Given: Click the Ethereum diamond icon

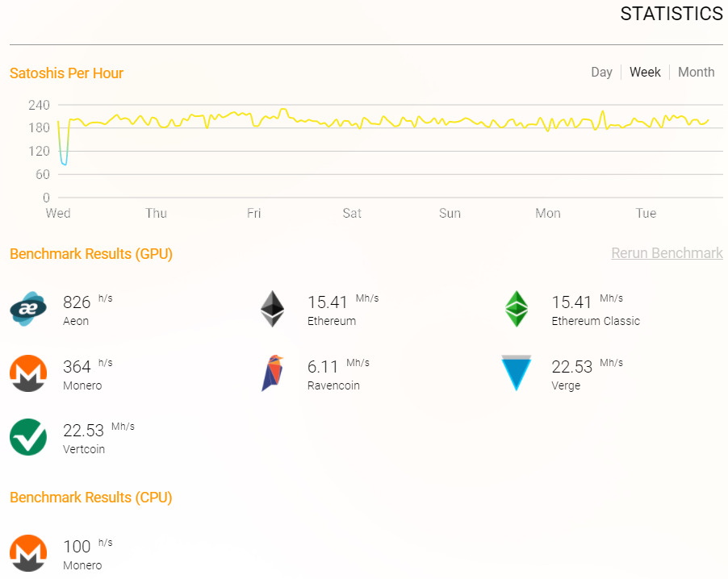Looking at the screenshot, I should [x=273, y=309].
